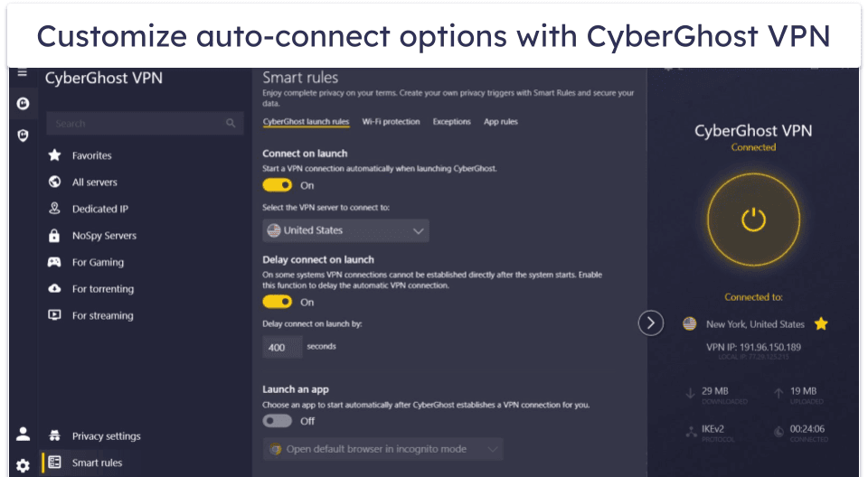The width and height of the screenshot is (868, 477).
Task: Collapse panel with the round arrow button
Action: pyautogui.click(x=651, y=323)
